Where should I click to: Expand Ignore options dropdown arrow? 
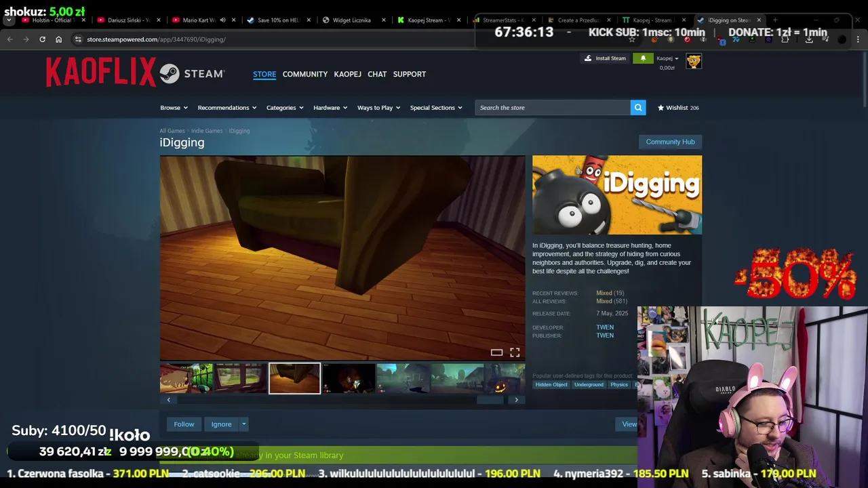(x=243, y=424)
